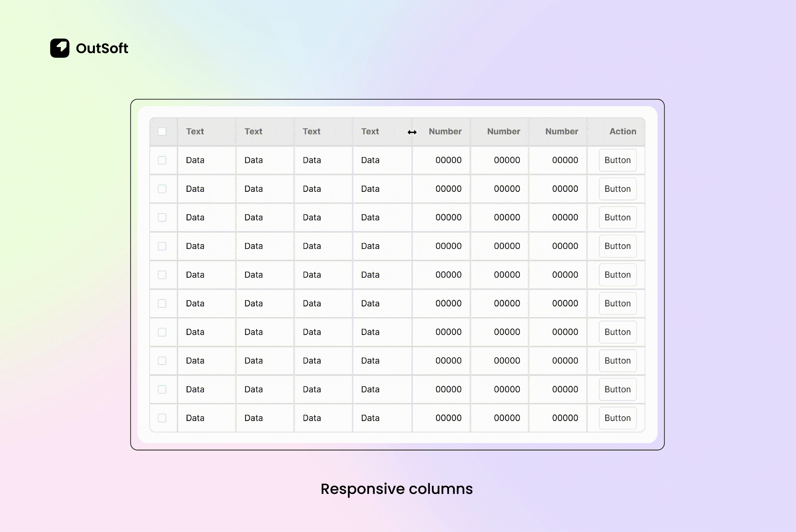Check the seventh row checkbox

coord(162,332)
